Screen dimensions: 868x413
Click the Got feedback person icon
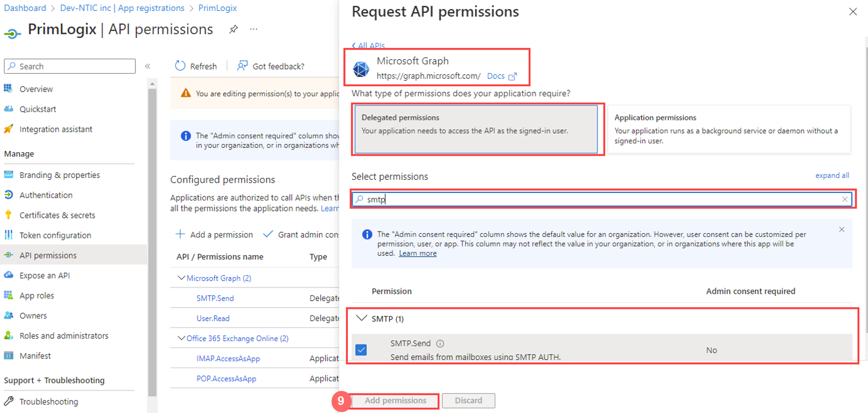pos(242,66)
